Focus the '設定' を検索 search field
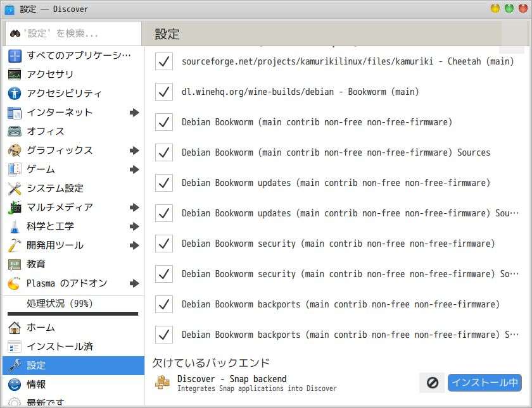 73,33
